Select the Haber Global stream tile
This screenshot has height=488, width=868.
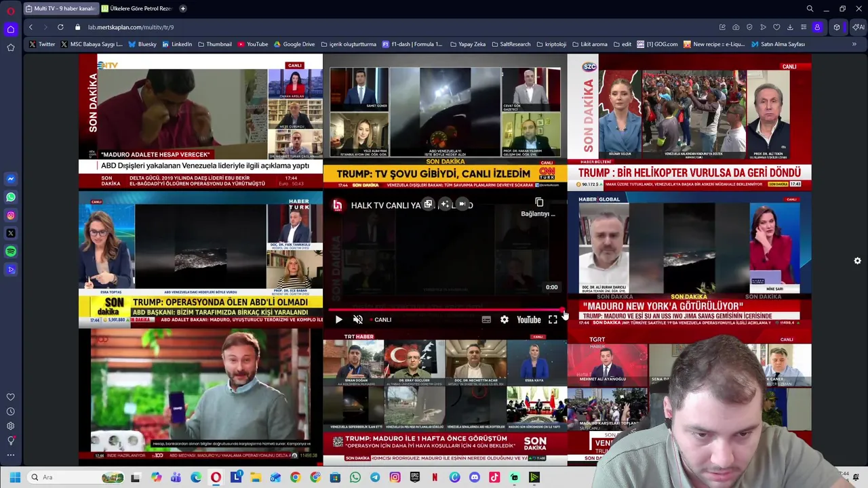pyautogui.click(x=689, y=260)
